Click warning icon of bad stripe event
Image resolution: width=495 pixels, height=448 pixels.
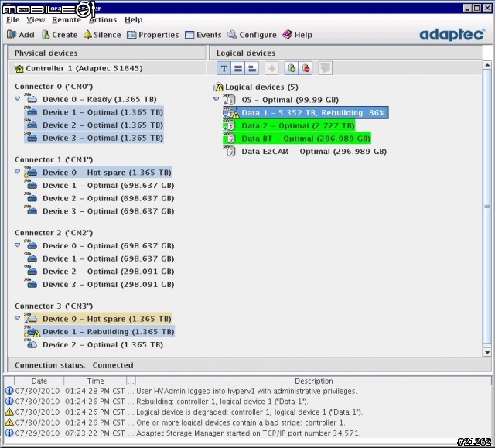point(9,422)
